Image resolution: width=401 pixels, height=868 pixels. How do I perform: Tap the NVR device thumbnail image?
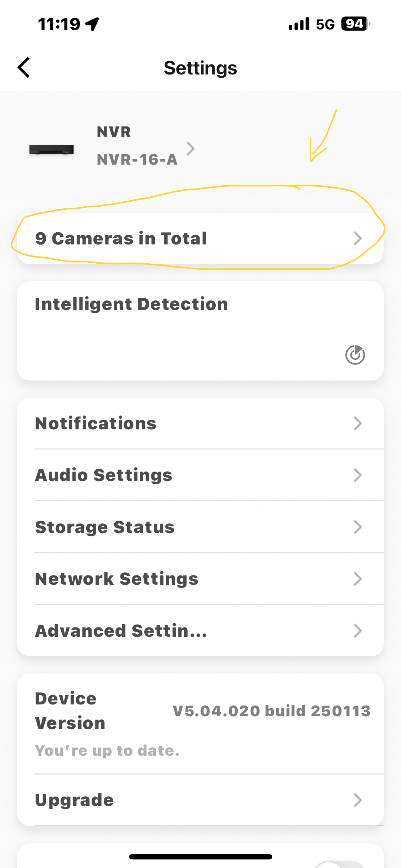[x=52, y=149]
